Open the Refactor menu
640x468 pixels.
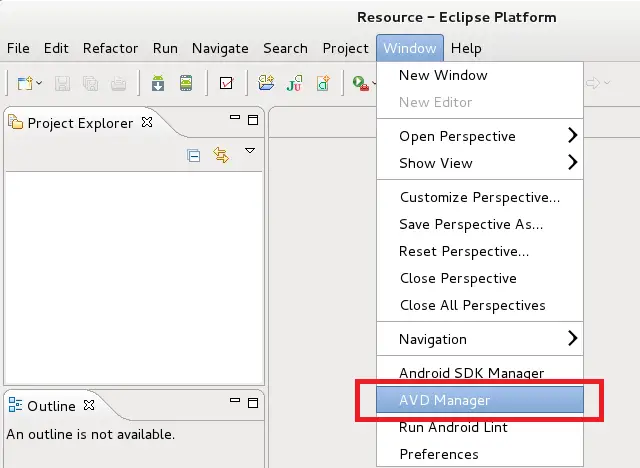pos(110,48)
